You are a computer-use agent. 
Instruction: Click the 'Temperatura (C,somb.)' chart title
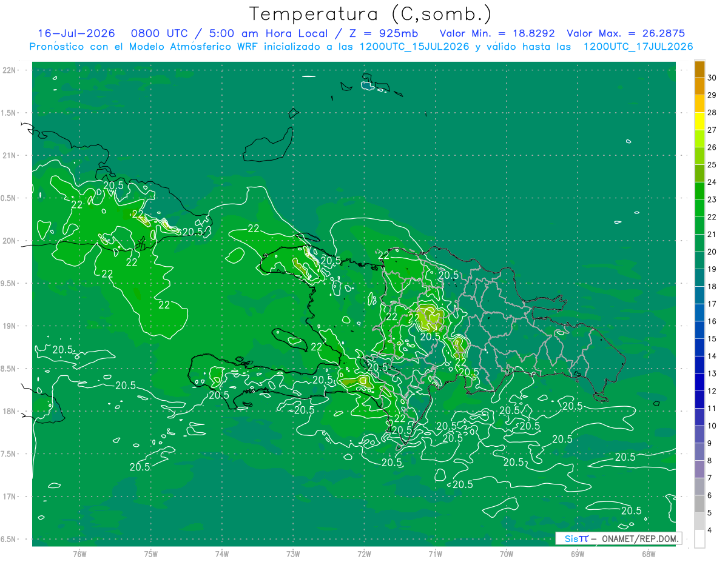[x=371, y=14]
